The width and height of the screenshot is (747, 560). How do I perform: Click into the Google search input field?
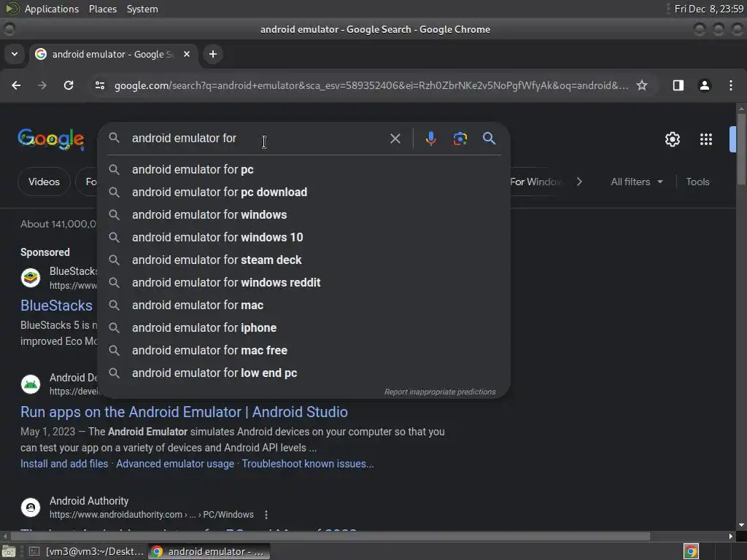(258, 139)
